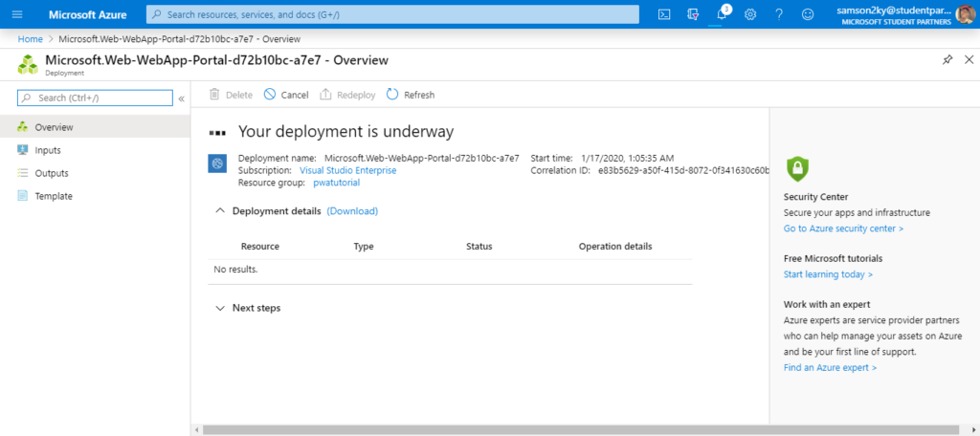Click the 'Free Microsoft tutorials' heading
Viewport: 980px width, 436px height.
834,258
